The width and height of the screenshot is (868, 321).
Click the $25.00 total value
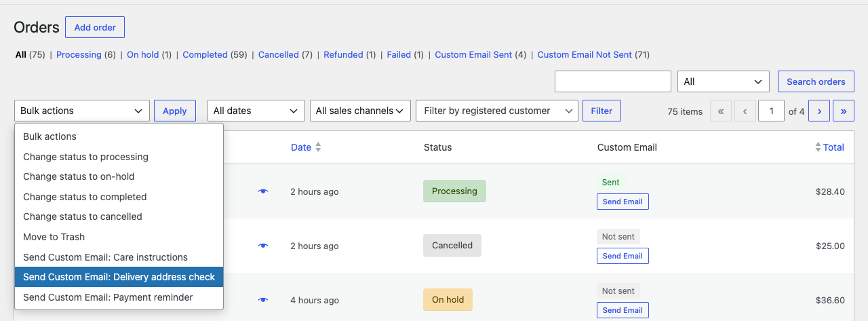tap(830, 246)
